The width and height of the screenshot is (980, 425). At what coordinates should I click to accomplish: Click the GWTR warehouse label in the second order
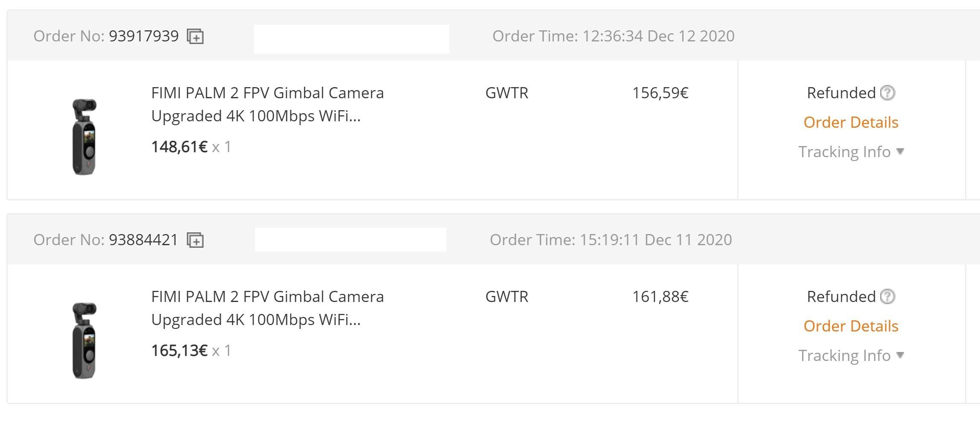[x=507, y=296]
